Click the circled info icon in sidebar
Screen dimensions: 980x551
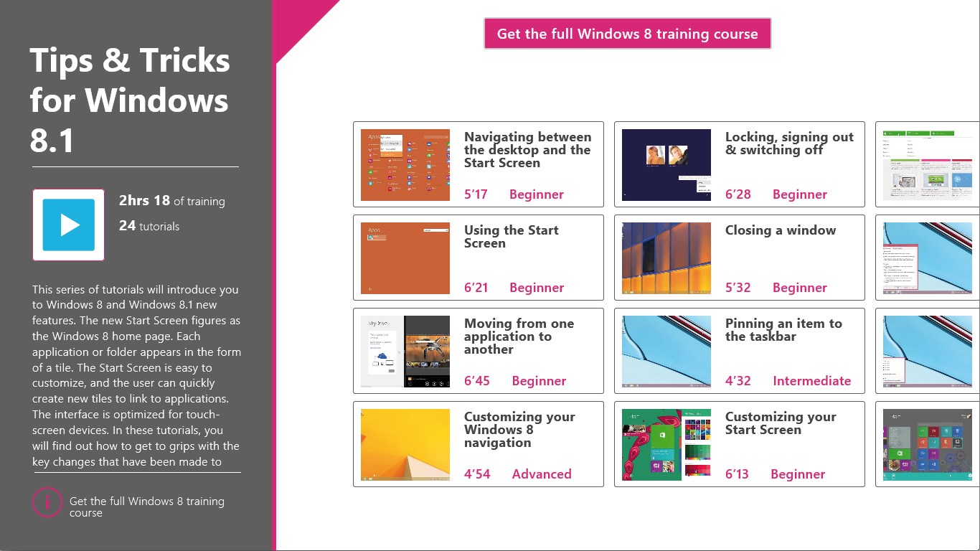tap(47, 502)
